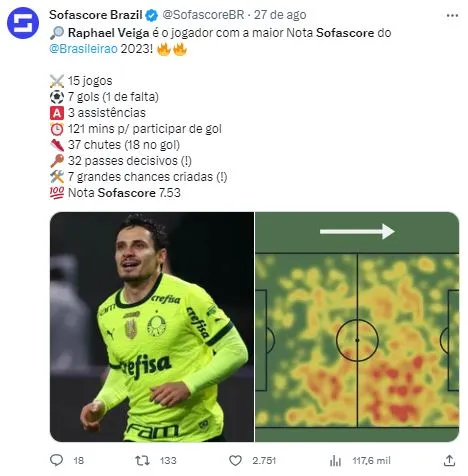
Task: Click the 117,6 mil views count
Action: [371, 461]
